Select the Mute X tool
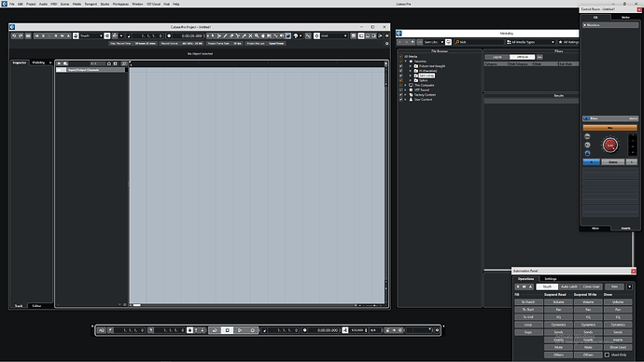Image resolution: width=644 pixels, height=362 pixels. point(250,35)
